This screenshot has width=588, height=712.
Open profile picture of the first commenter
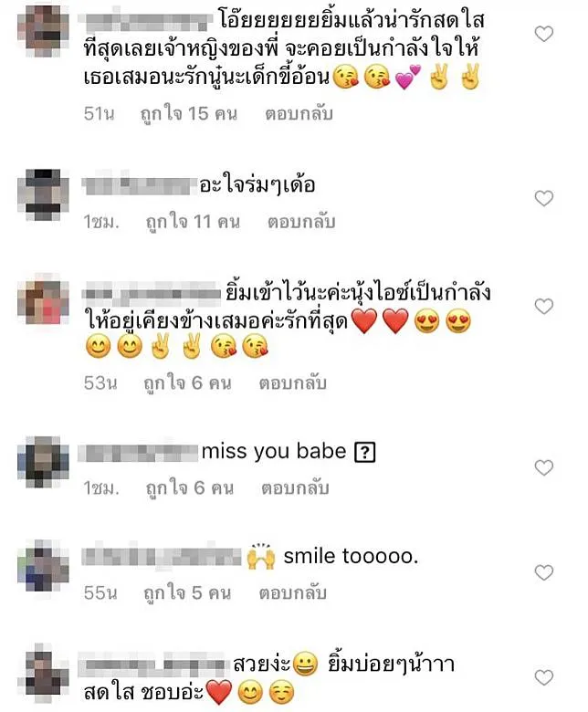[43, 32]
